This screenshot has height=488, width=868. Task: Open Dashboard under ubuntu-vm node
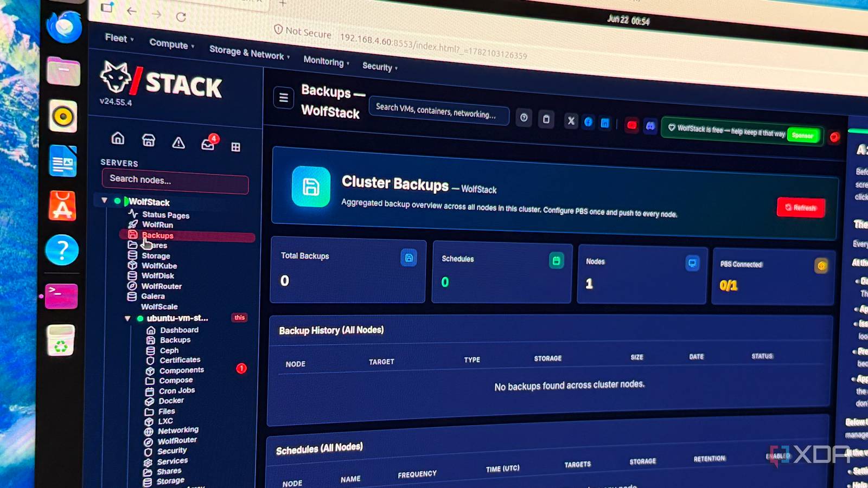pos(179,330)
